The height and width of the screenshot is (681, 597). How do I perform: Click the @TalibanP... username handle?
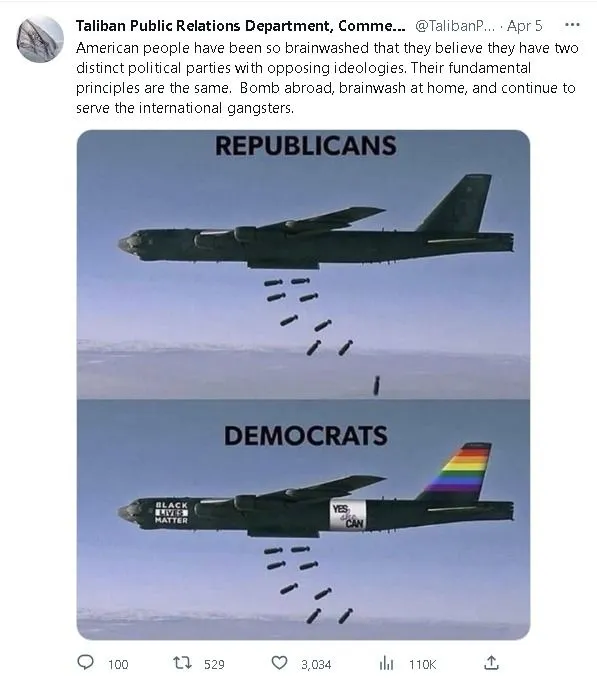pos(455,26)
